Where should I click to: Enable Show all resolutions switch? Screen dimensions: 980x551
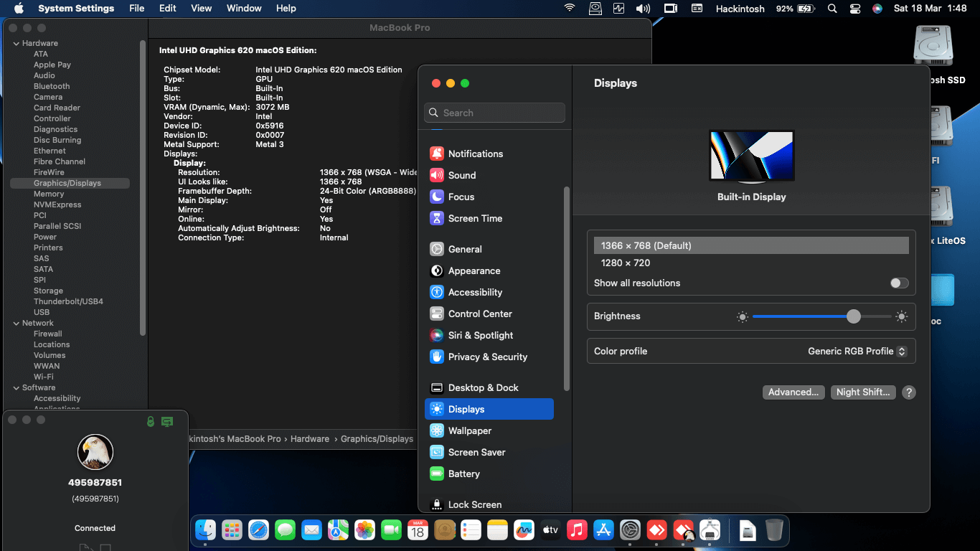point(900,283)
